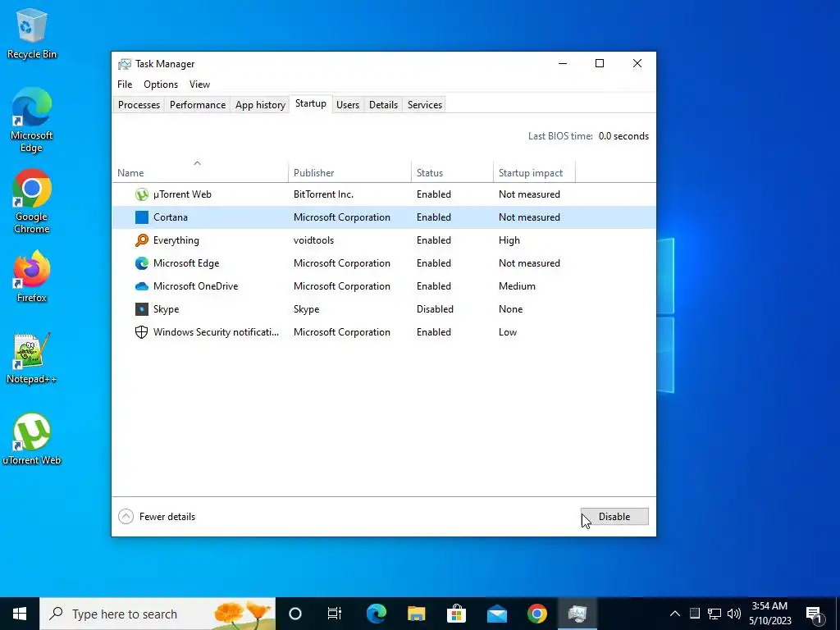
Task: Switch to the Services tab
Action: (x=425, y=105)
